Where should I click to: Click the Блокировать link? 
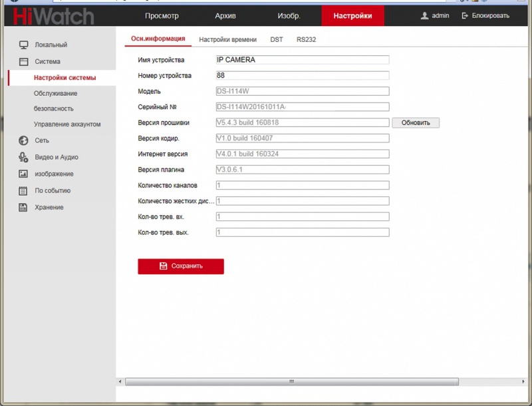point(491,15)
